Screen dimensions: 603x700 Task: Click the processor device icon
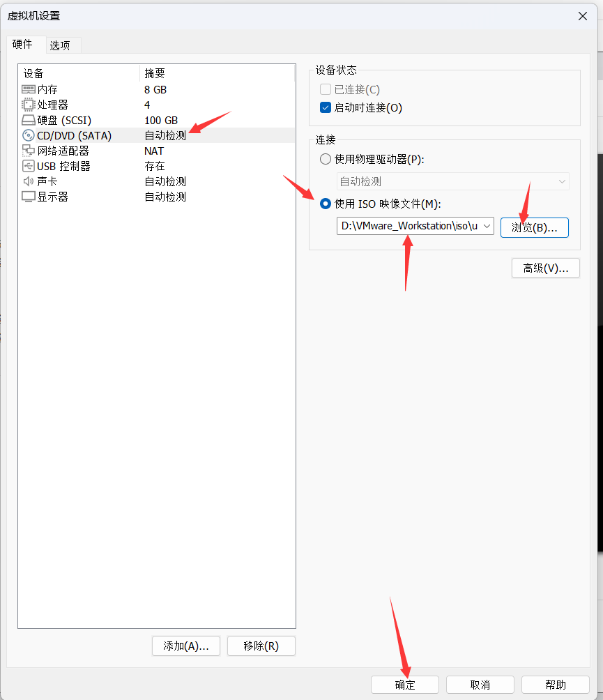(28, 105)
